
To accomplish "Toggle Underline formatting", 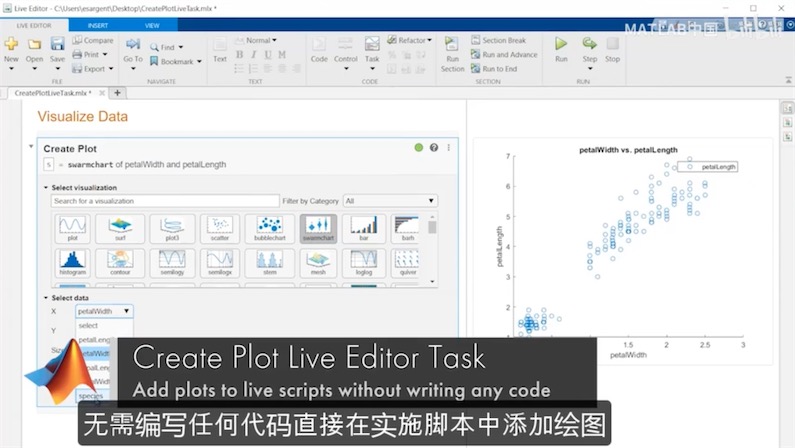I will (268, 54).
